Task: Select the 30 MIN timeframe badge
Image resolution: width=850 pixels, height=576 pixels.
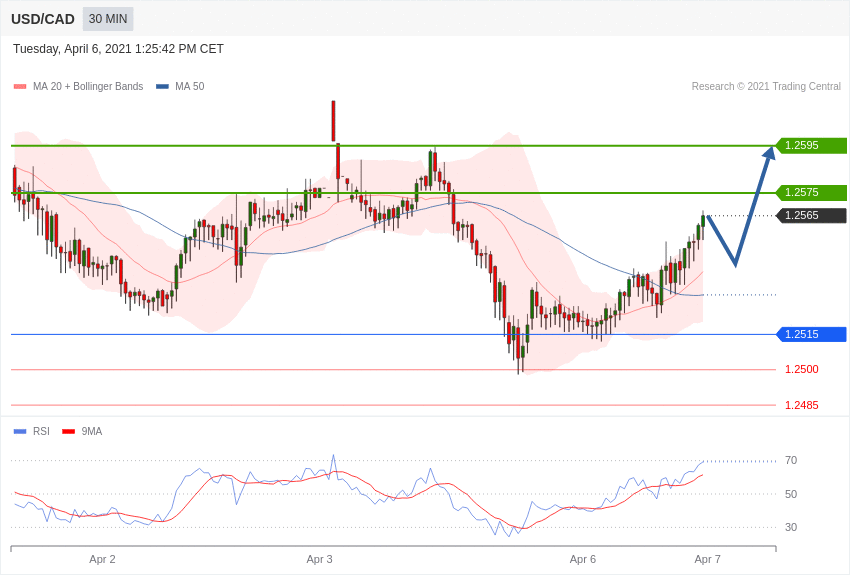Action: click(108, 19)
